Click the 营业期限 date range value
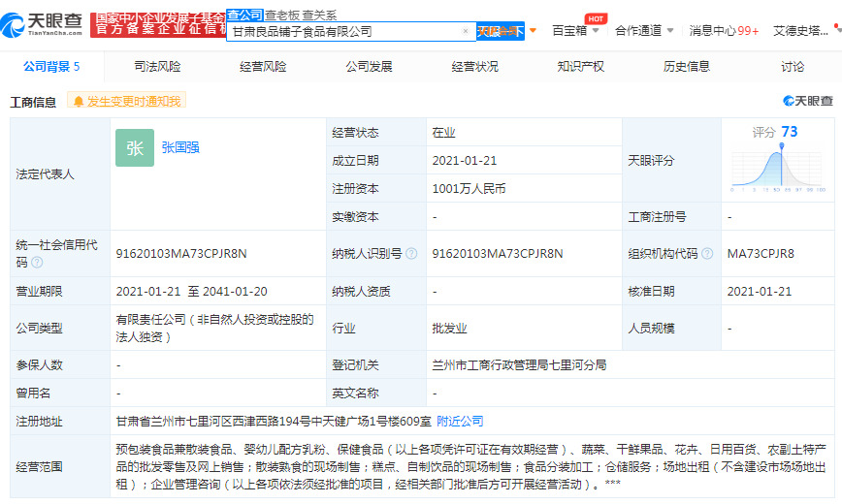Viewport: 842px width, 504px height. pos(192,292)
